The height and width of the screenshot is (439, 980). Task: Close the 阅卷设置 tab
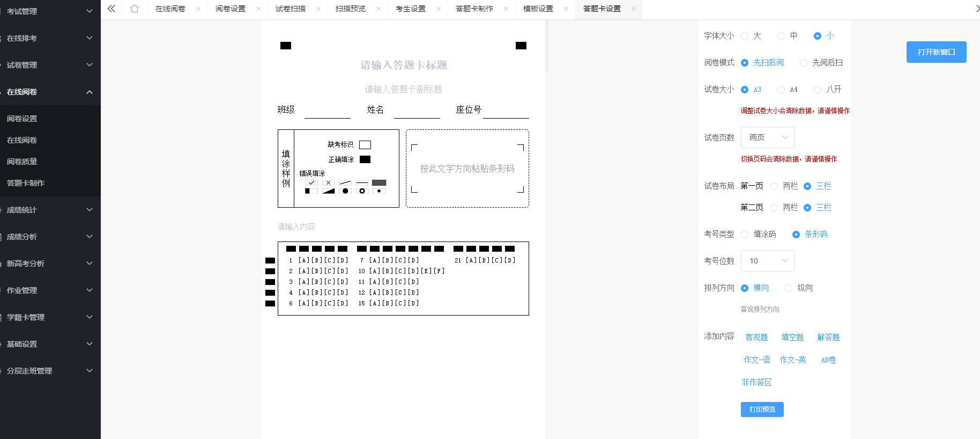[258, 9]
